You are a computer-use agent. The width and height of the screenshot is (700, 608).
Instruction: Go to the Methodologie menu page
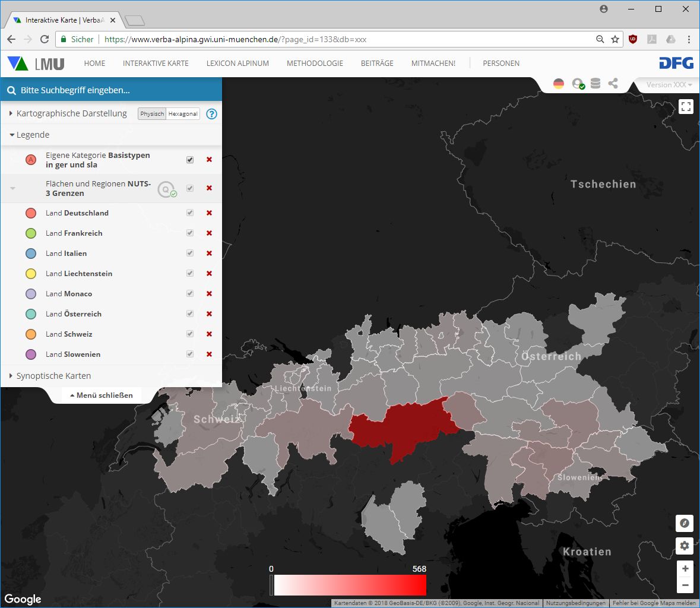315,64
